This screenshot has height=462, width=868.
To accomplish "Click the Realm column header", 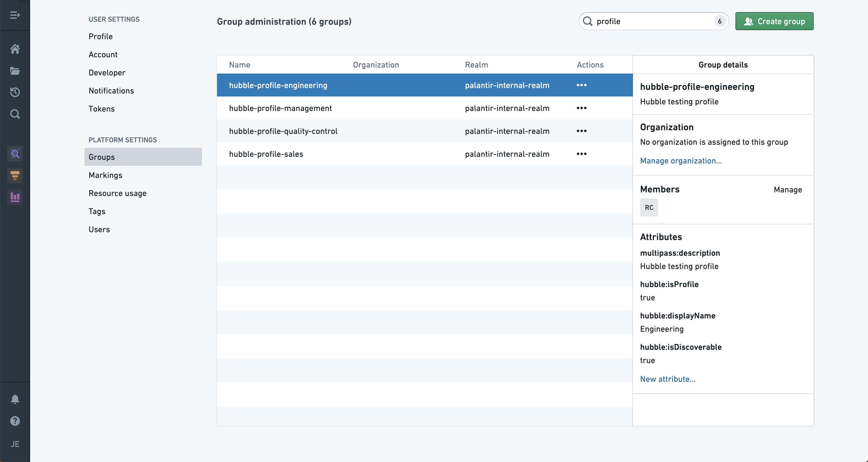I will click(x=476, y=65).
